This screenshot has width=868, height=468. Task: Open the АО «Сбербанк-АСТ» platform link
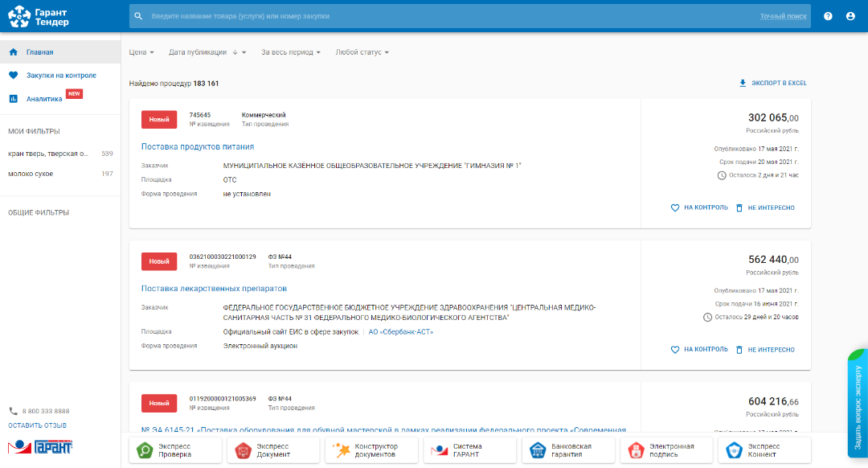(401, 332)
